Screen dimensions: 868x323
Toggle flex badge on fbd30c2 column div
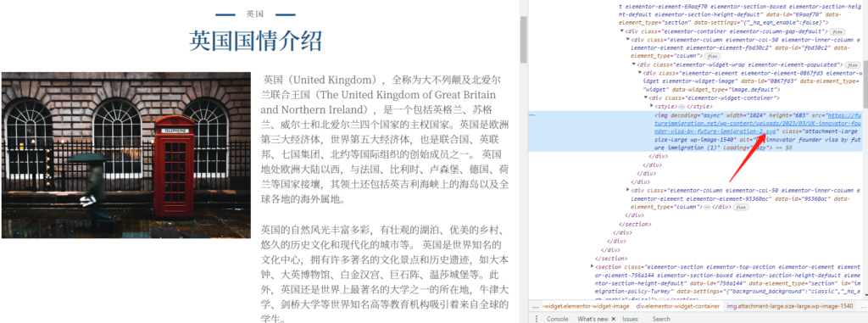click(711, 56)
